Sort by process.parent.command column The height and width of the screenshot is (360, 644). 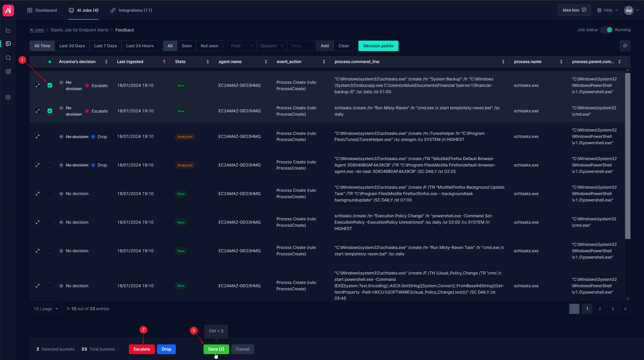(619, 62)
